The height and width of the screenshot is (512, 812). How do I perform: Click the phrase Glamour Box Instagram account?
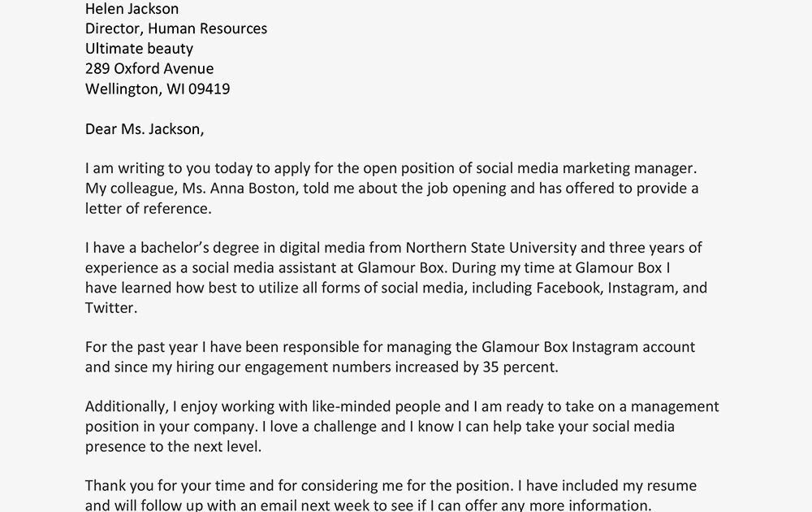pos(588,347)
